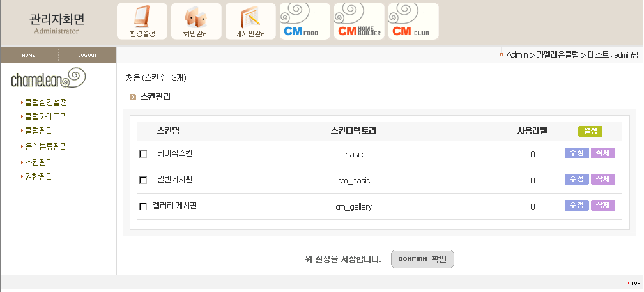Open 음식분류관리 sidebar entry

click(x=46, y=147)
